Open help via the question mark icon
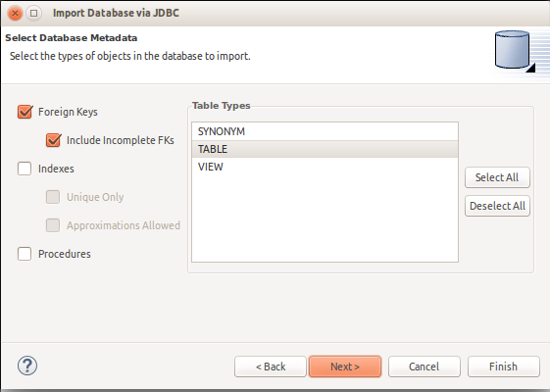Image resolution: width=550 pixels, height=392 pixels. [27, 366]
